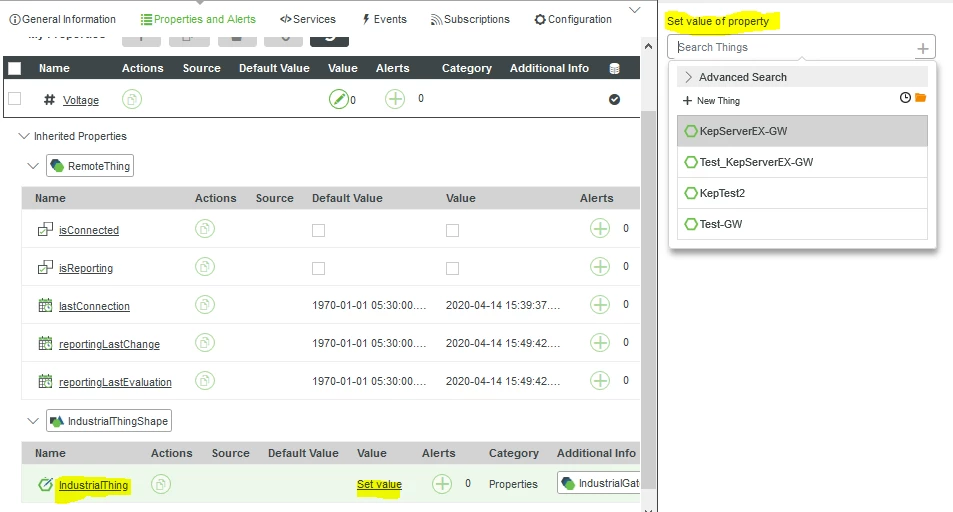Image resolution: width=953 pixels, height=512 pixels.
Task: Check the Voltage row checkbox
Action: [15, 99]
